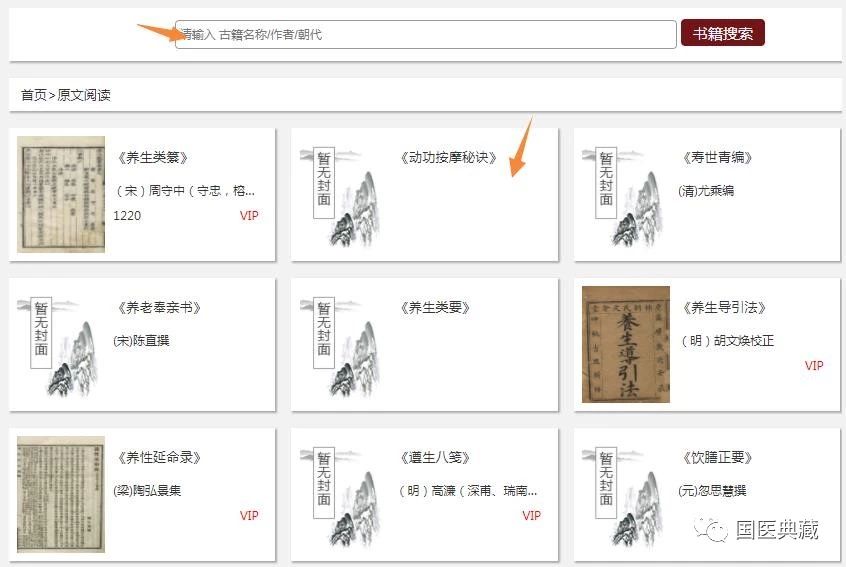The width and height of the screenshot is (846, 567).
Task: Open book title 《养生导引法》
Action: (724, 308)
